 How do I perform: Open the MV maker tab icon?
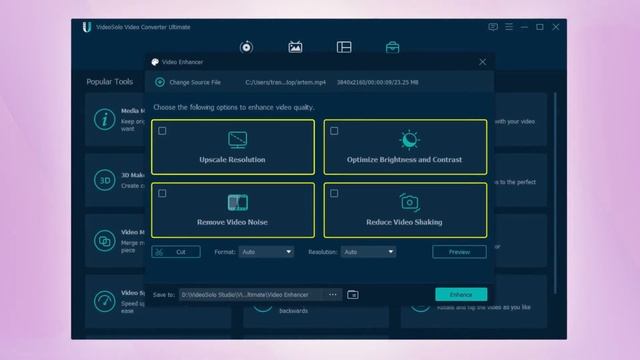(x=295, y=47)
